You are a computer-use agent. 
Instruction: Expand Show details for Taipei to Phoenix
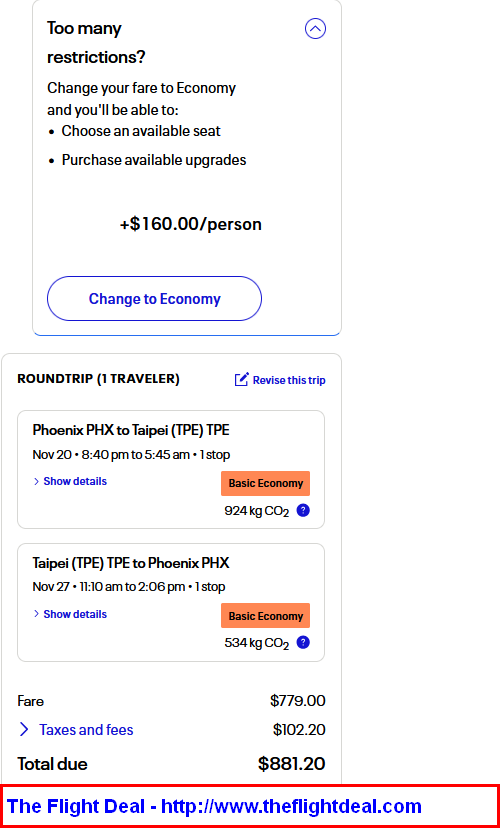(x=70, y=614)
